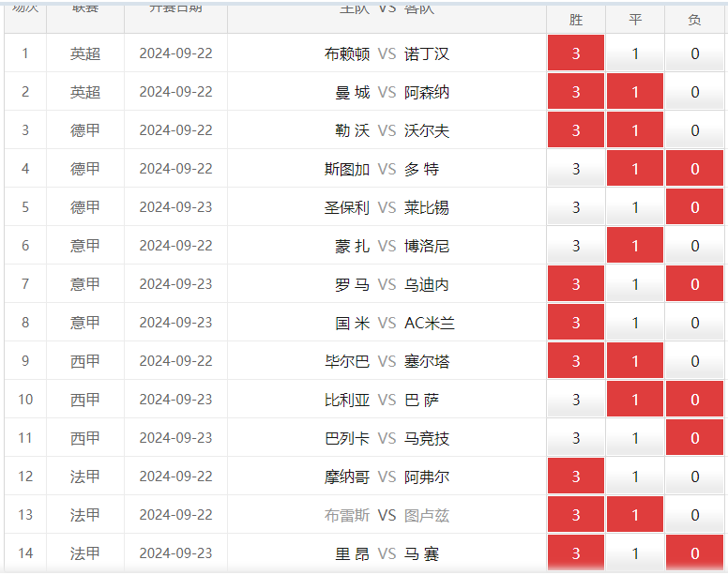Toggle win (3) for 里昂 VS 马赛
The width and height of the screenshot is (728, 575).
pos(576,553)
